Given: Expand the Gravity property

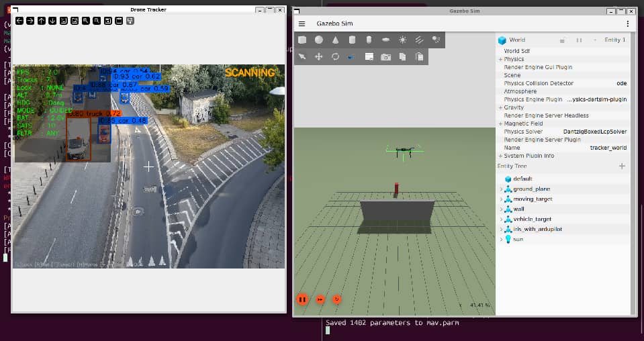Looking at the screenshot, I should tap(501, 107).
